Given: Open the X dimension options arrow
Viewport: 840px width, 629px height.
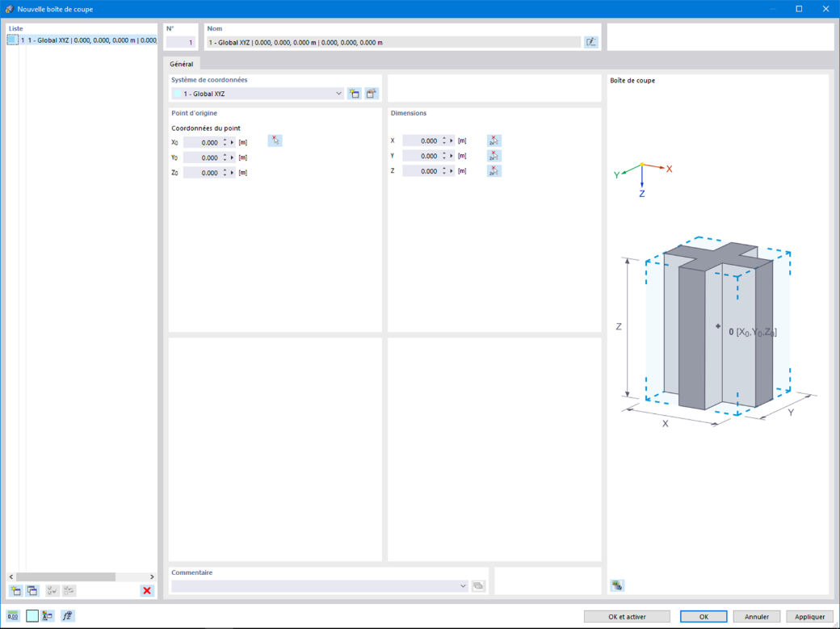Looking at the screenshot, I should tap(451, 141).
